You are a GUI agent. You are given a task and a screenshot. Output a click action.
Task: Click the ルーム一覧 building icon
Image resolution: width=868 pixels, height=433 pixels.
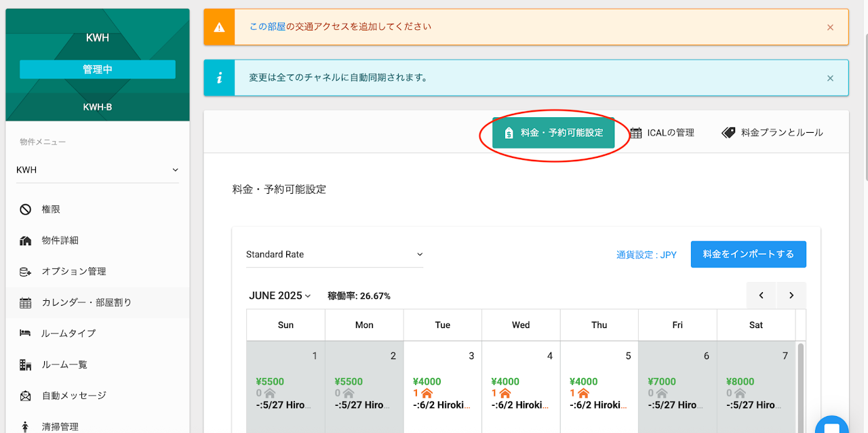pos(26,365)
